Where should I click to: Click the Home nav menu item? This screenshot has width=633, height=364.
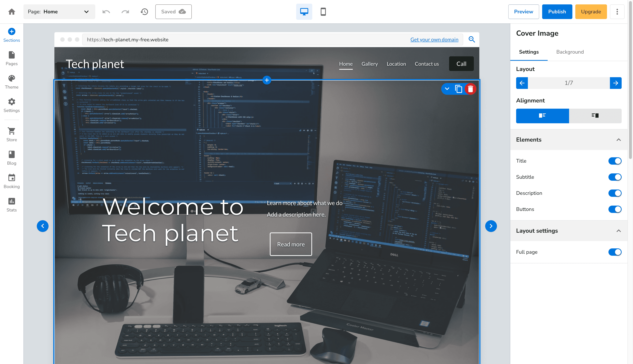pyautogui.click(x=346, y=64)
